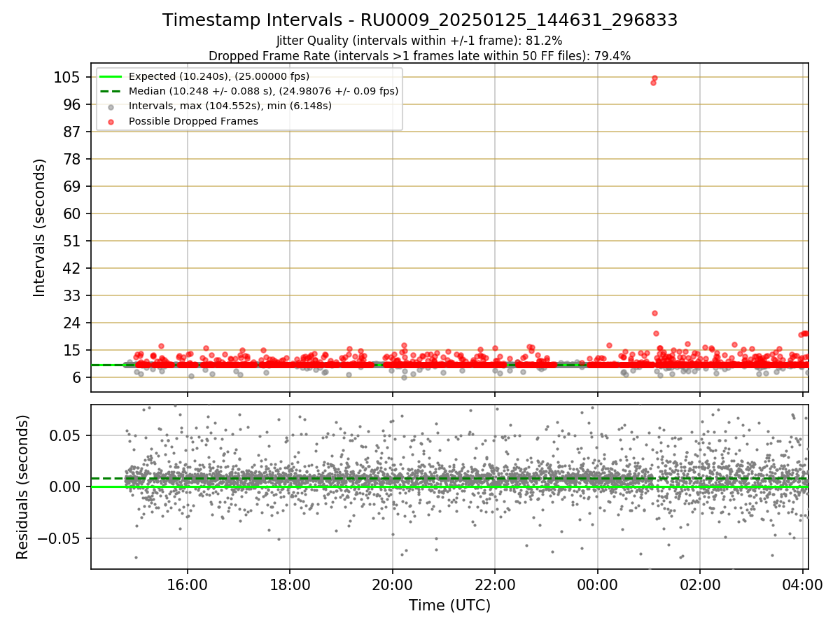Click the '87' y-axis tick label
The image size is (840, 630).
click(x=73, y=132)
